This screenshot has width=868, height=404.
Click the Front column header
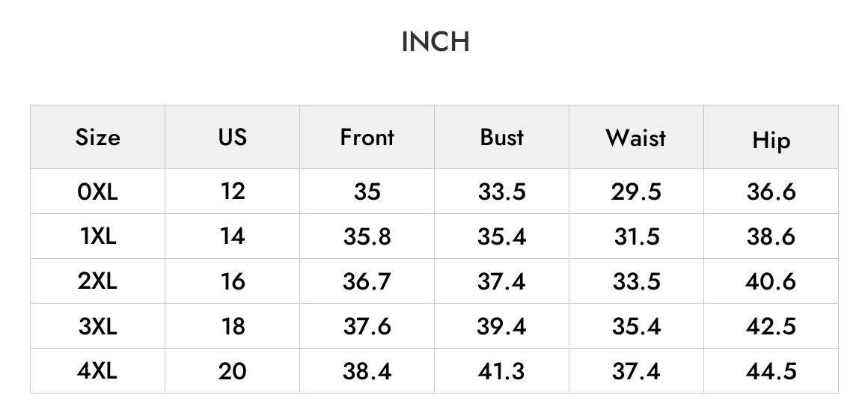pyautogui.click(x=367, y=137)
